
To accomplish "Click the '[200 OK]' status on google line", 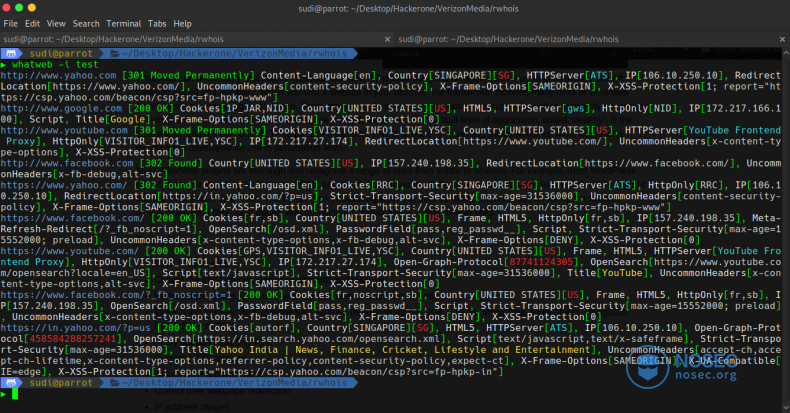I will pos(151,108).
